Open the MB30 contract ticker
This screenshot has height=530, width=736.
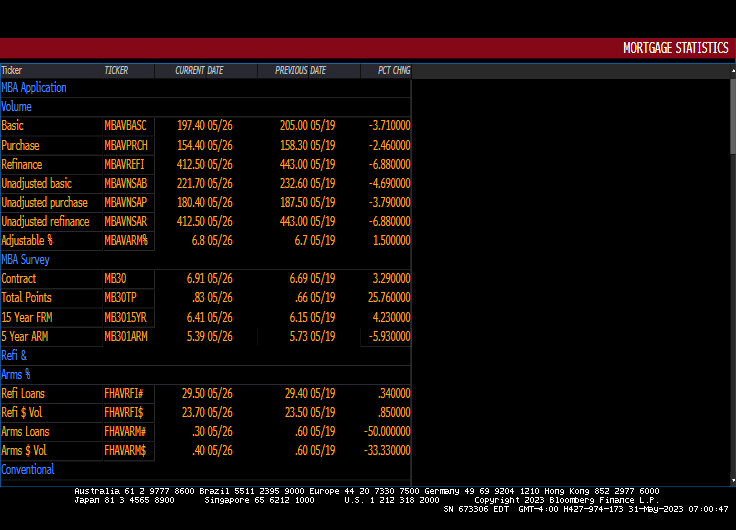(x=115, y=279)
